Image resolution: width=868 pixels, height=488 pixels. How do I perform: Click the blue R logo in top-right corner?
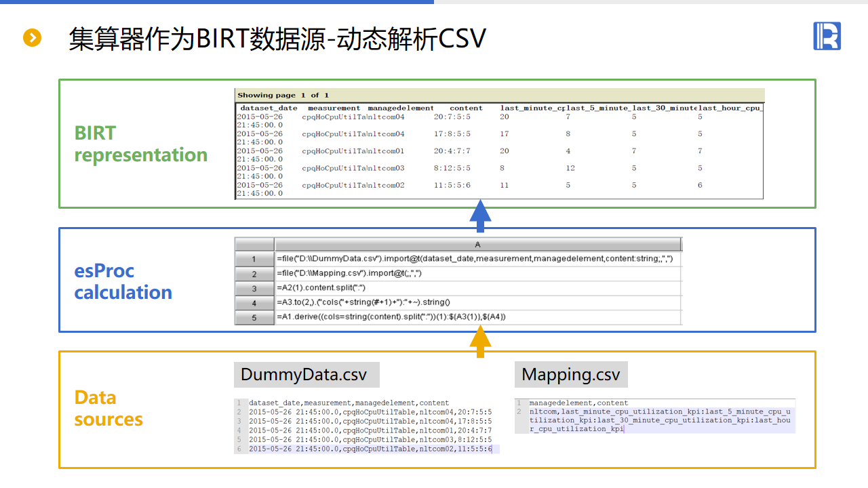click(x=827, y=36)
